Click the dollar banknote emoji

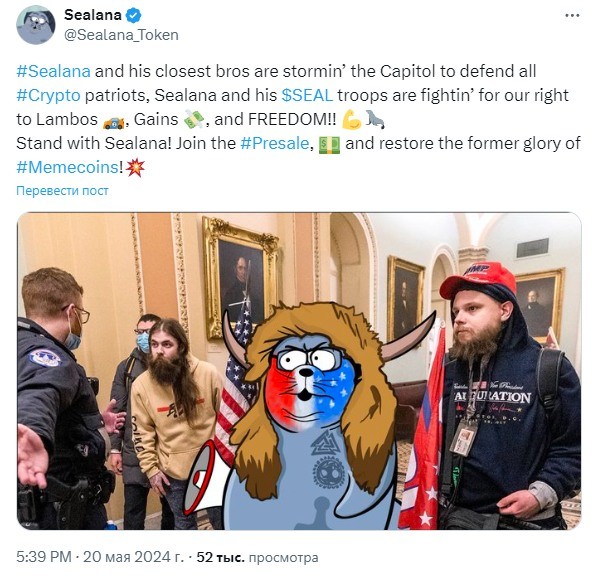click(329, 145)
